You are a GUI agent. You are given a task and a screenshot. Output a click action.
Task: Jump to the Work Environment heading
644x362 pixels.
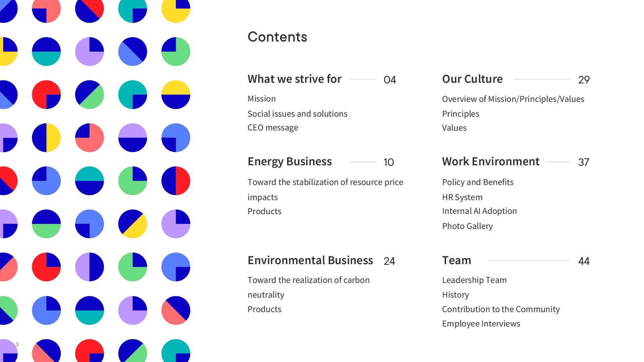click(x=490, y=162)
